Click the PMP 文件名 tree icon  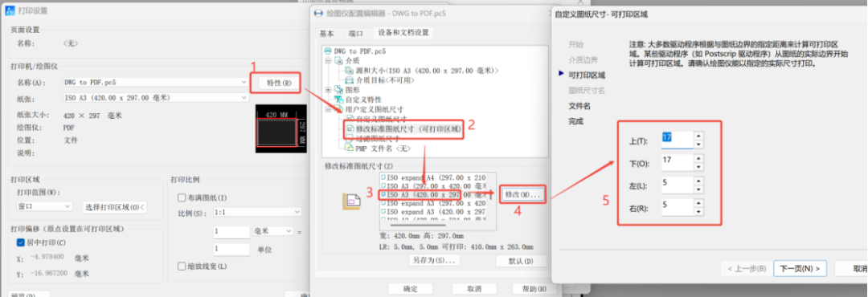pyautogui.click(x=350, y=148)
